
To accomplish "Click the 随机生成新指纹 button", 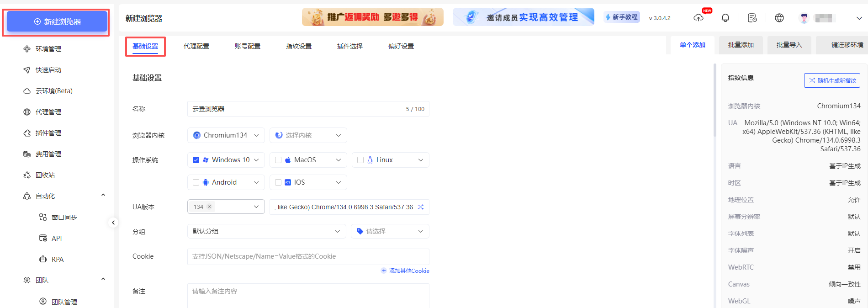I will point(832,80).
